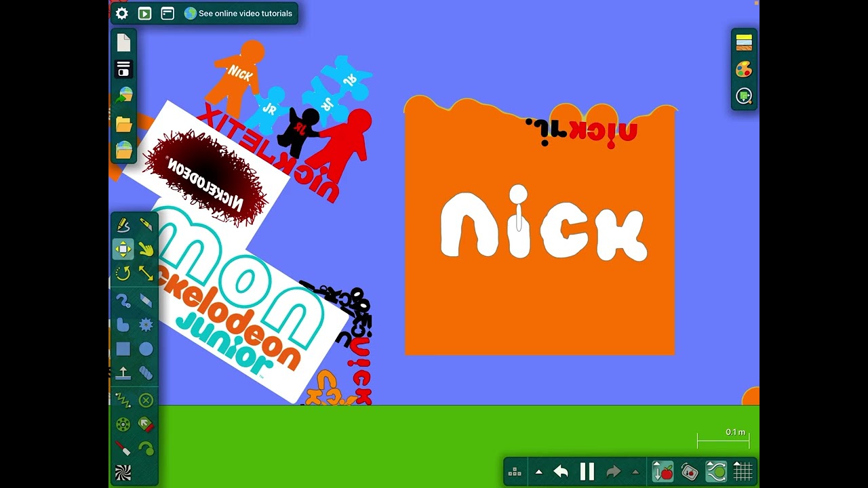
Task: Open the zoom and pan options icon
Action: pos(744,96)
